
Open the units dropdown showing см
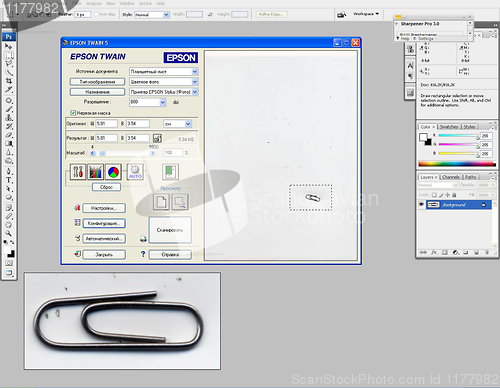[188, 124]
